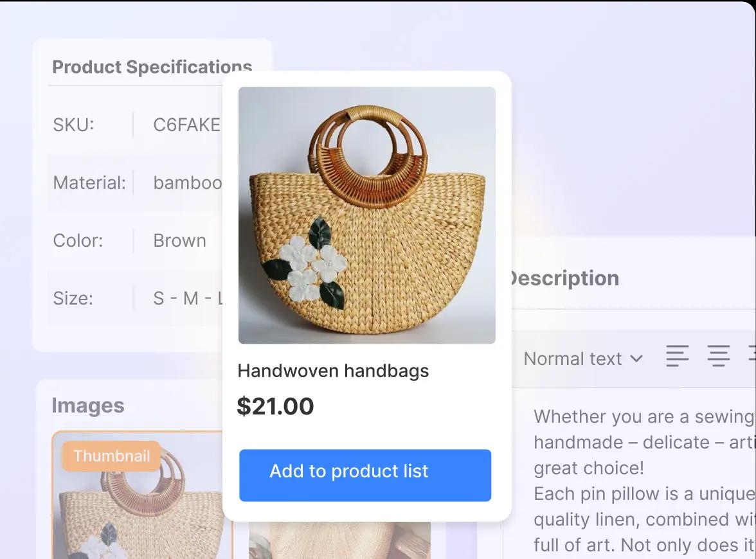
Task: Click the Images section heading
Action: pos(87,405)
